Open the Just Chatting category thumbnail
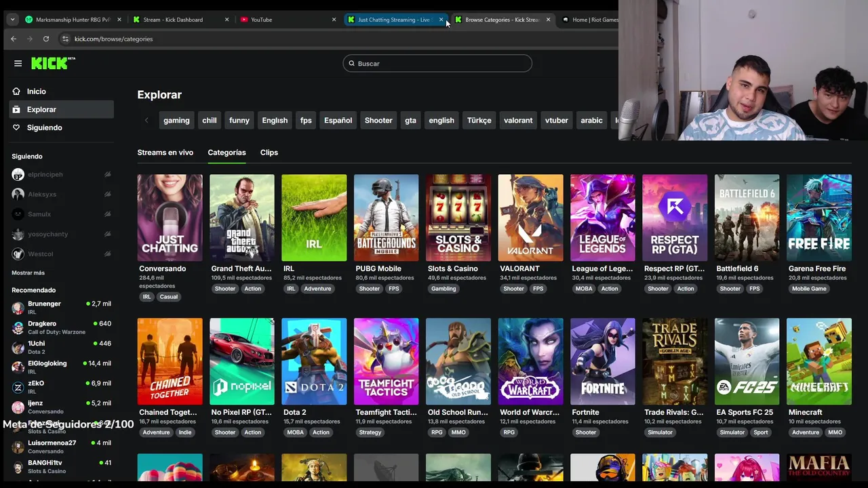 point(170,218)
